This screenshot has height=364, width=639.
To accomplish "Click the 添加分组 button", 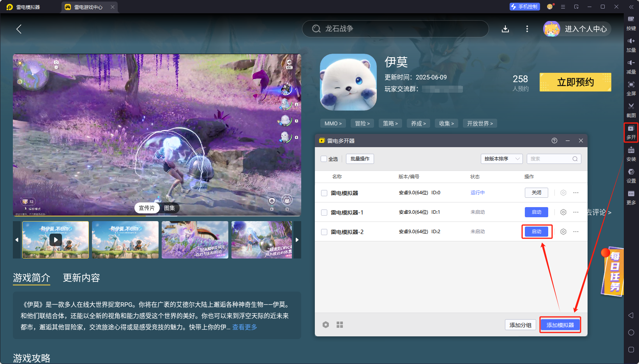I will click(521, 325).
